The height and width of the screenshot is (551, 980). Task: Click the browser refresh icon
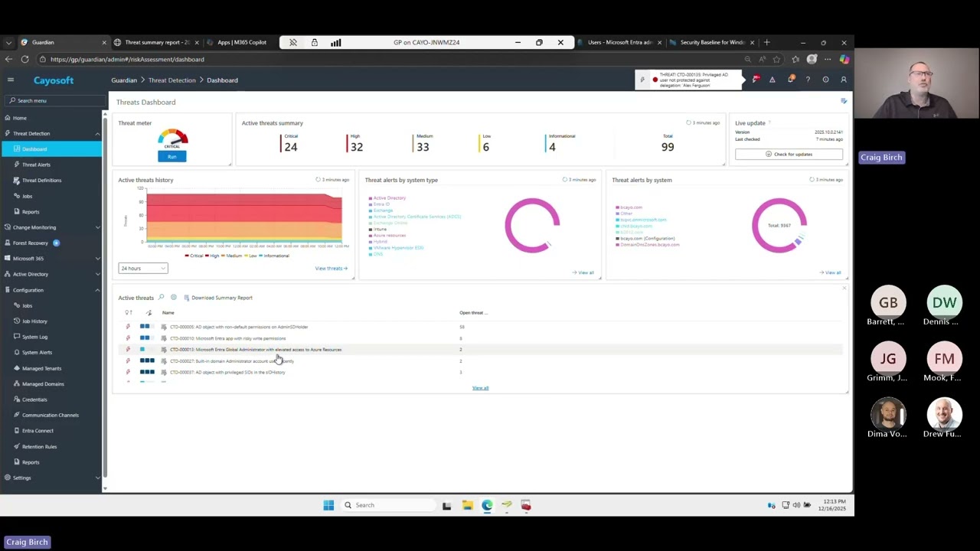pyautogui.click(x=24, y=59)
